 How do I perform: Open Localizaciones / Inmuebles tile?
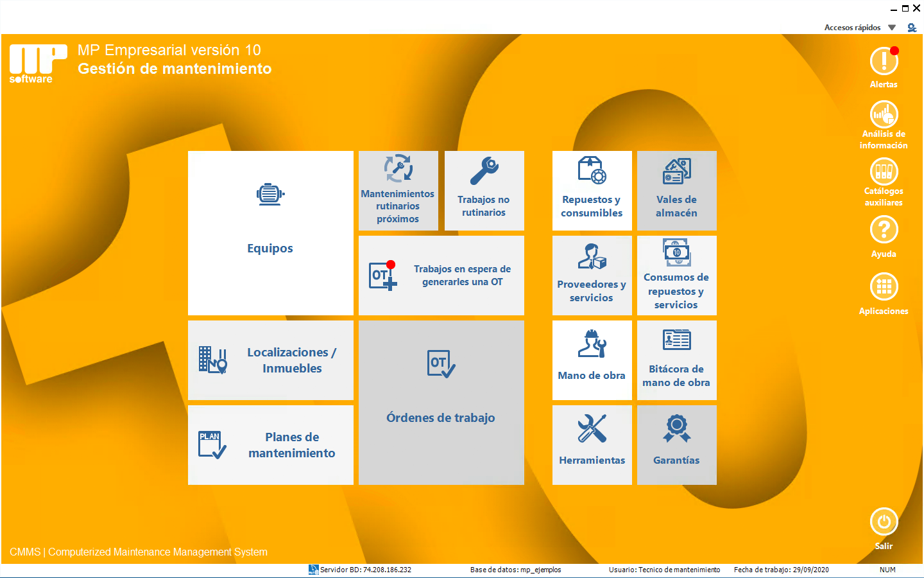(270, 360)
